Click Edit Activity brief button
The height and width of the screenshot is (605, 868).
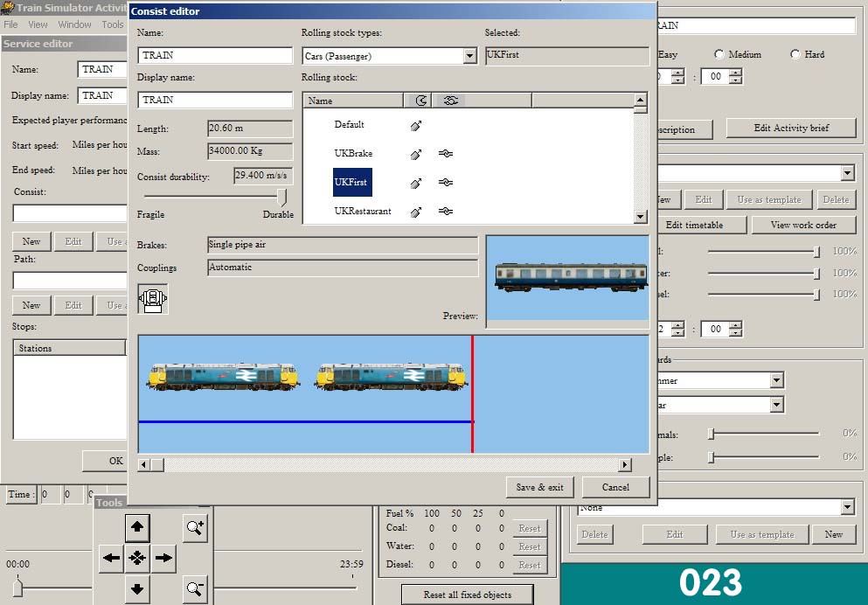tap(791, 128)
